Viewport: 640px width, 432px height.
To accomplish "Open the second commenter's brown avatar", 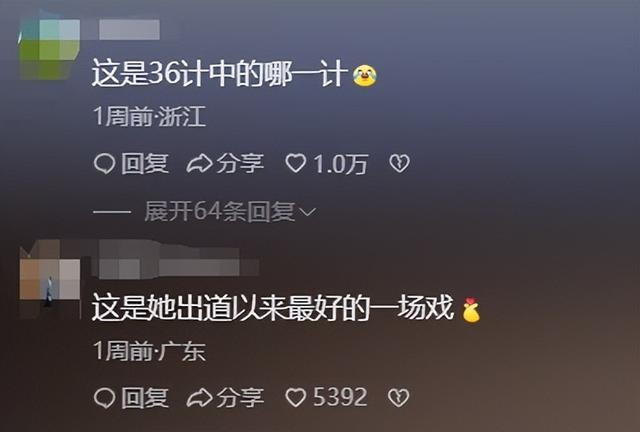I will point(49,279).
